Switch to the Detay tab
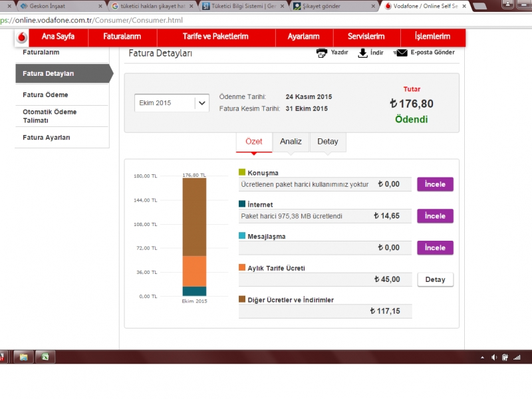The height and width of the screenshot is (399, 532). [328, 142]
